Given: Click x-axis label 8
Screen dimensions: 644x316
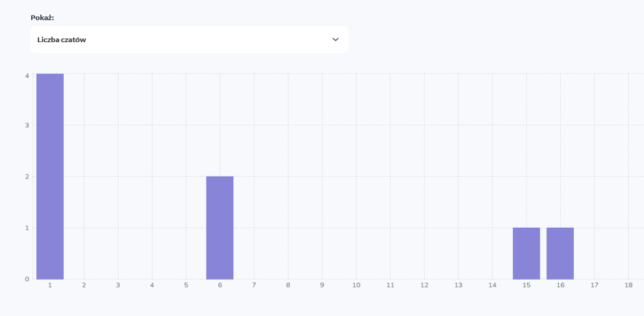Looking at the screenshot, I should [288, 285].
